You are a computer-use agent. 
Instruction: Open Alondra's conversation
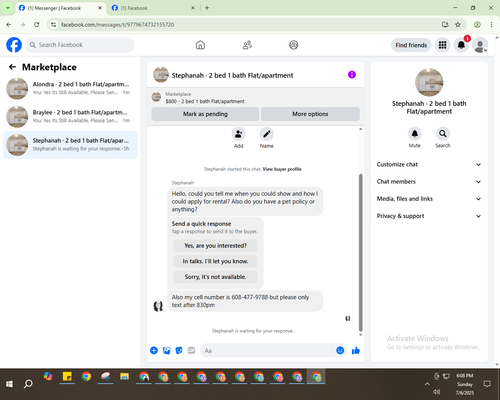pos(70,88)
